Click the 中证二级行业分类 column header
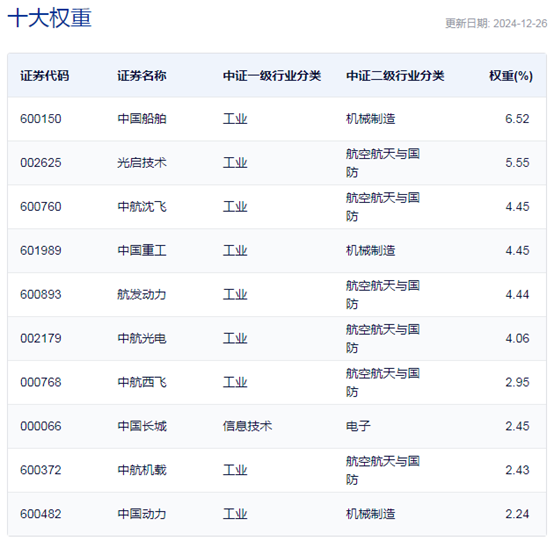This screenshot has width=554, height=548. pyautogui.click(x=395, y=76)
